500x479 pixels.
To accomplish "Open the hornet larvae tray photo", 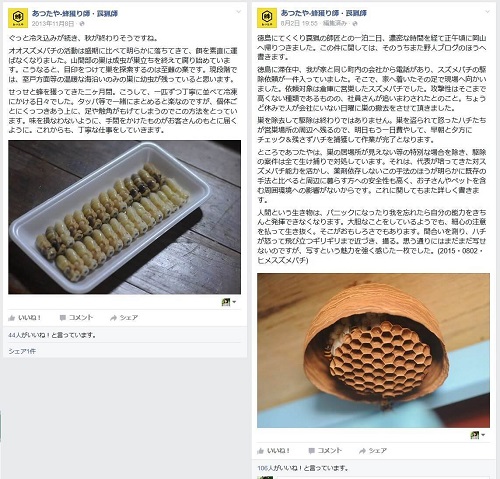I will [x=124, y=217].
